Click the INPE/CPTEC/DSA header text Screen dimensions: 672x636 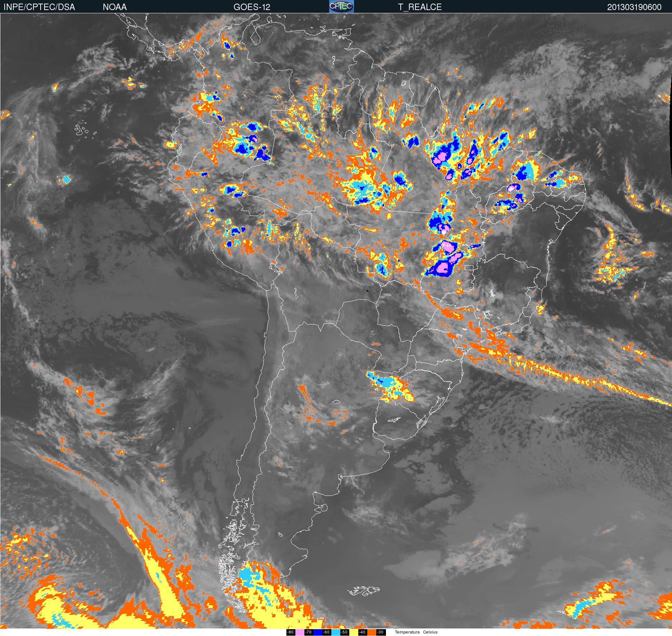click(x=39, y=7)
